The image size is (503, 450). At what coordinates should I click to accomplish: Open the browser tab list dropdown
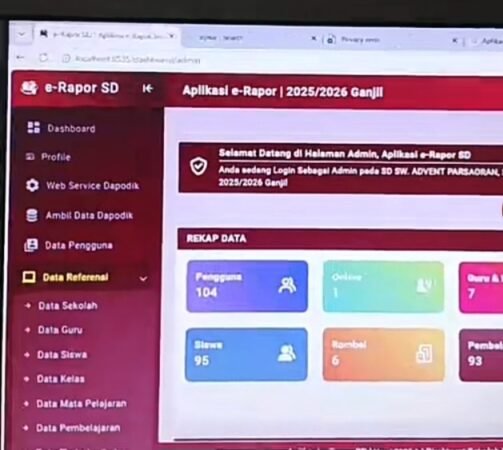pyautogui.click(x=22, y=34)
